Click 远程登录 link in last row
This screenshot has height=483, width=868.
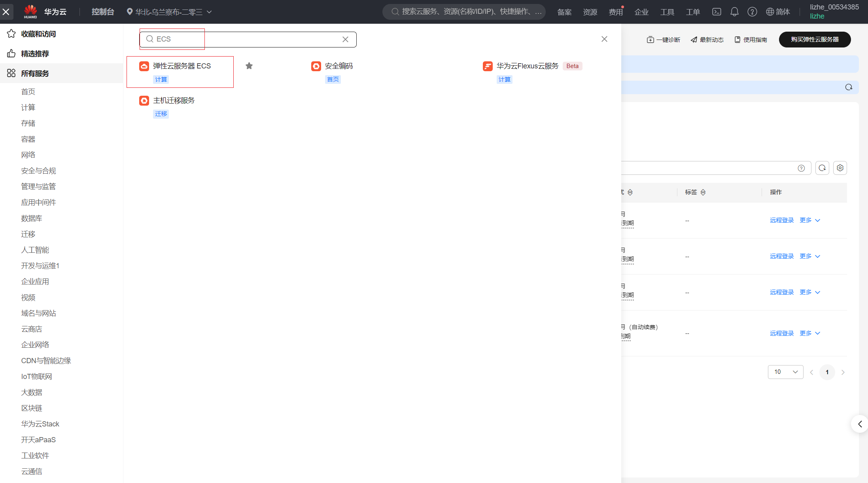tap(781, 333)
